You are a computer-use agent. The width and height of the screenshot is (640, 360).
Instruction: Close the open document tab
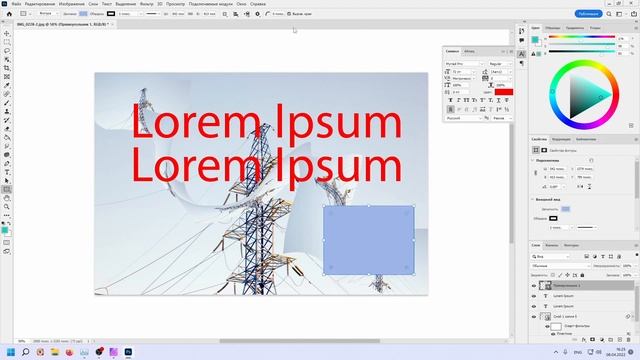[x=112, y=24]
